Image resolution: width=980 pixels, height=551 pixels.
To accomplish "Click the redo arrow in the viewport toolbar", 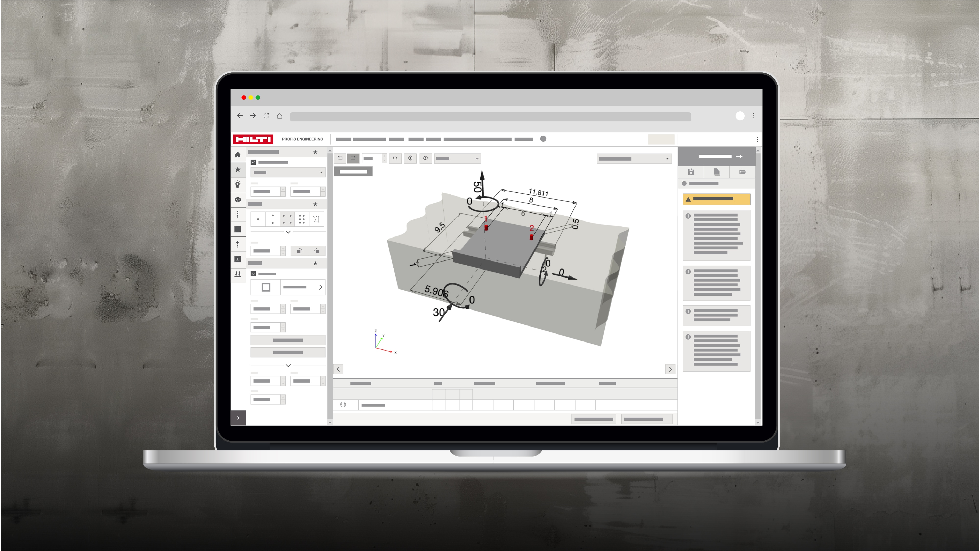I will coord(353,158).
